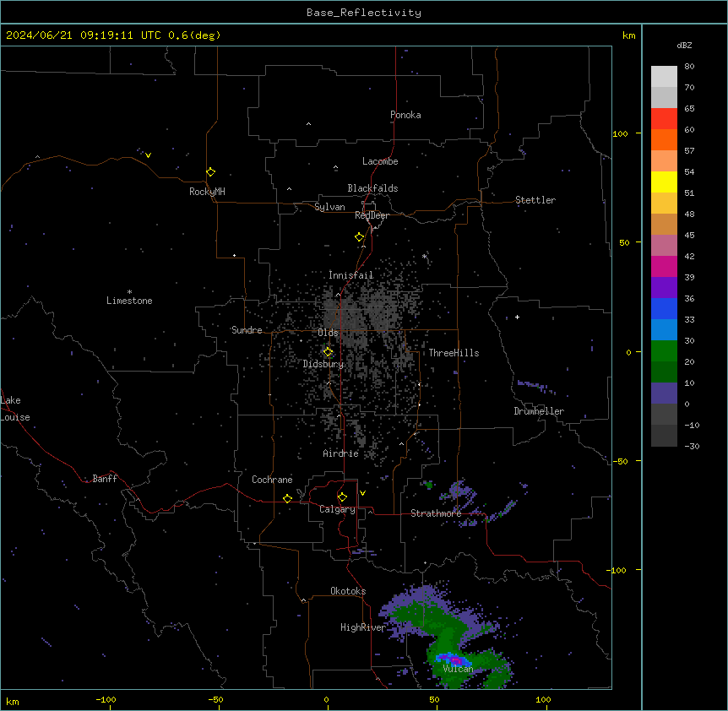
Task: Click the Lacombe city label
Action: tap(380, 161)
